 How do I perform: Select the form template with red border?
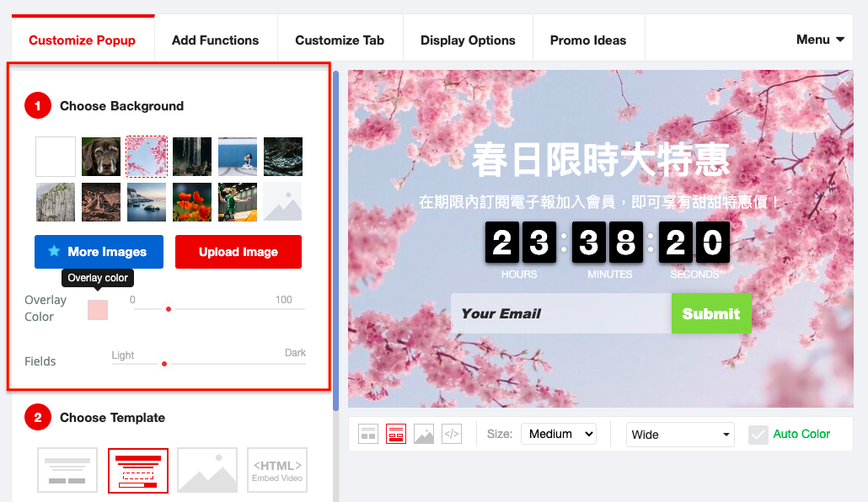pos(138,470)
